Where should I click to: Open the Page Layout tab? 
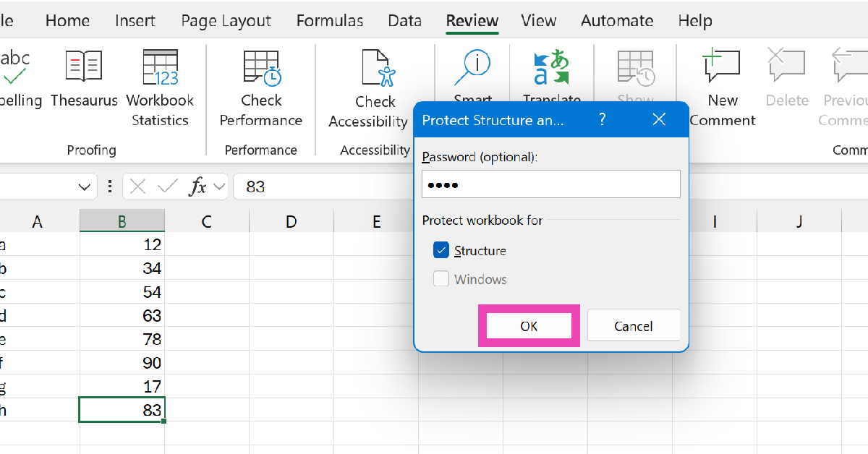(226, 20)
